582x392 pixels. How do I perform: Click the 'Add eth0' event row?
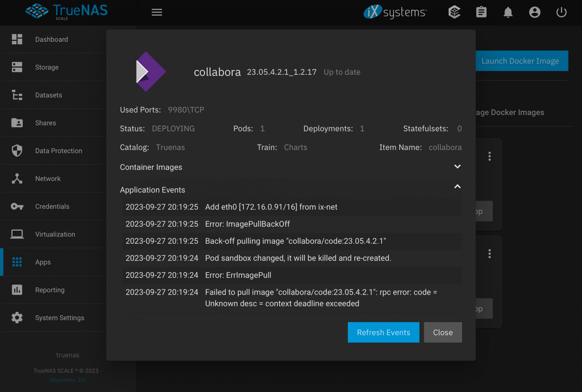292,207
